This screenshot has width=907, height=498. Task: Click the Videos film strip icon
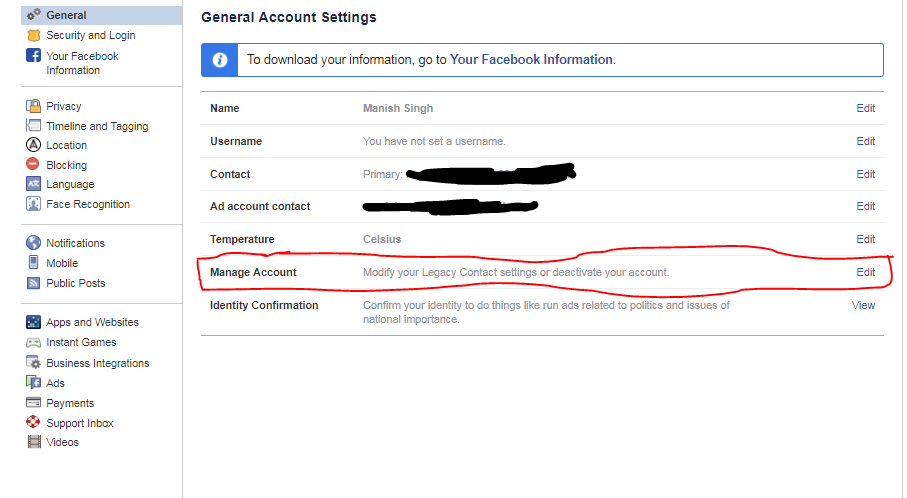click(35, 442)
